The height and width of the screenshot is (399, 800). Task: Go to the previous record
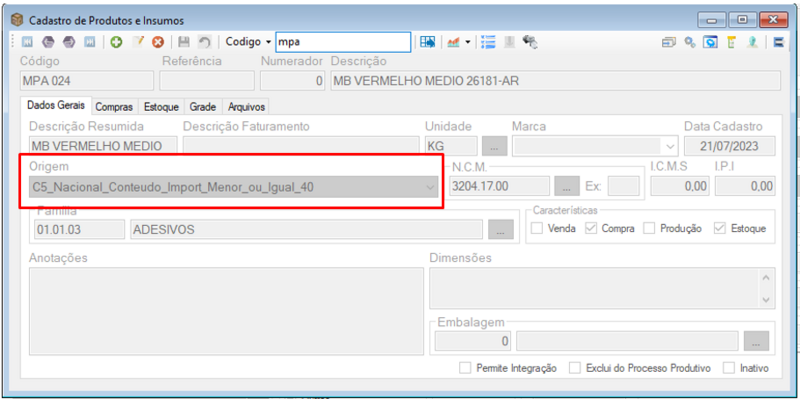48,42
